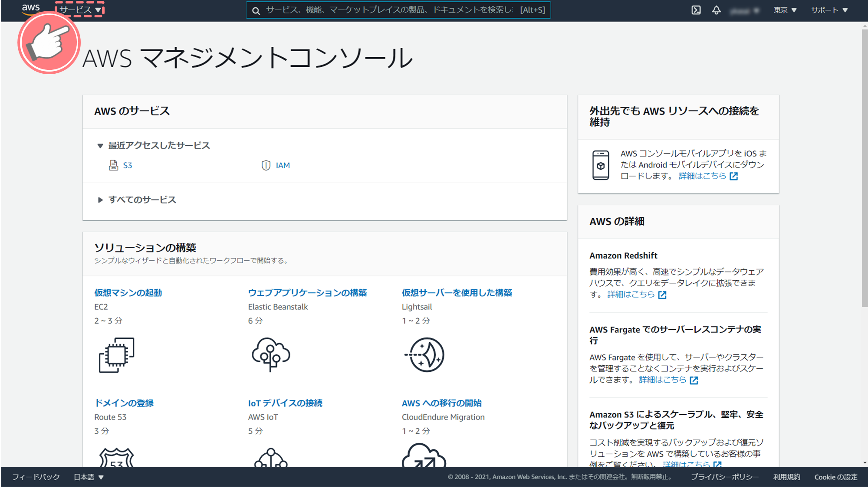Click フィードバック in the footer
The height and width of the screenshot is (488, 868).
36,477
